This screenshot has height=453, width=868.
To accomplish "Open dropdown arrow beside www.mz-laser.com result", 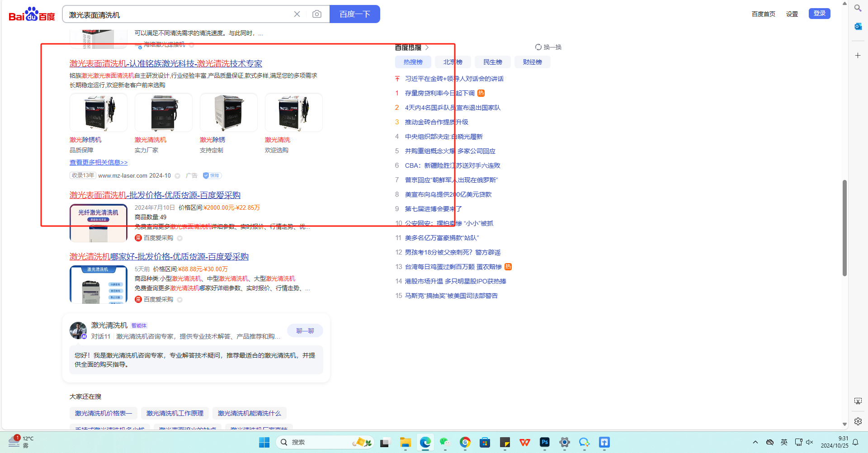I will [x=178, y=176].
